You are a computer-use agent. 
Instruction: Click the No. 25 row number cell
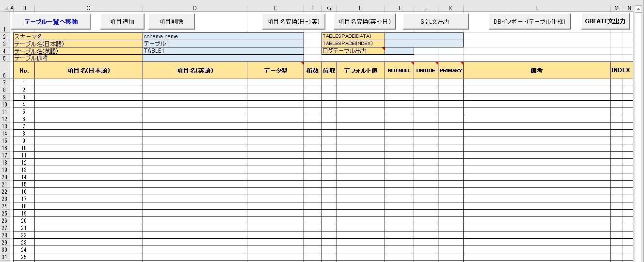coord(24,257)
